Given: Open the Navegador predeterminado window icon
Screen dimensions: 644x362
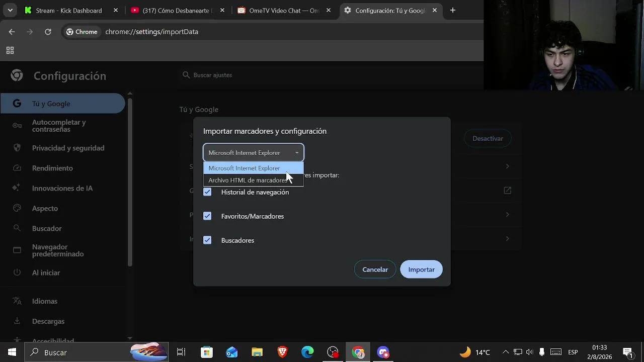Looking at the screenshot, I should tap(17, 250).
